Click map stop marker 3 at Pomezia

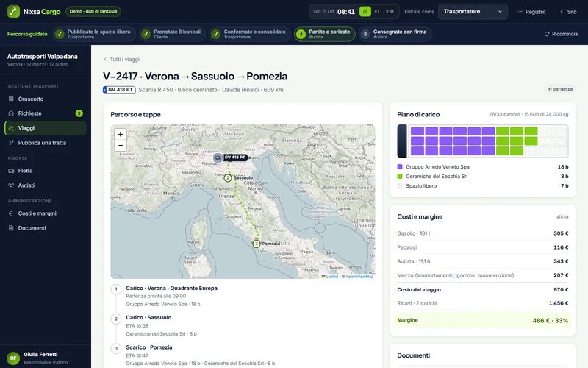pyautogui.click(x=256, y=244)
